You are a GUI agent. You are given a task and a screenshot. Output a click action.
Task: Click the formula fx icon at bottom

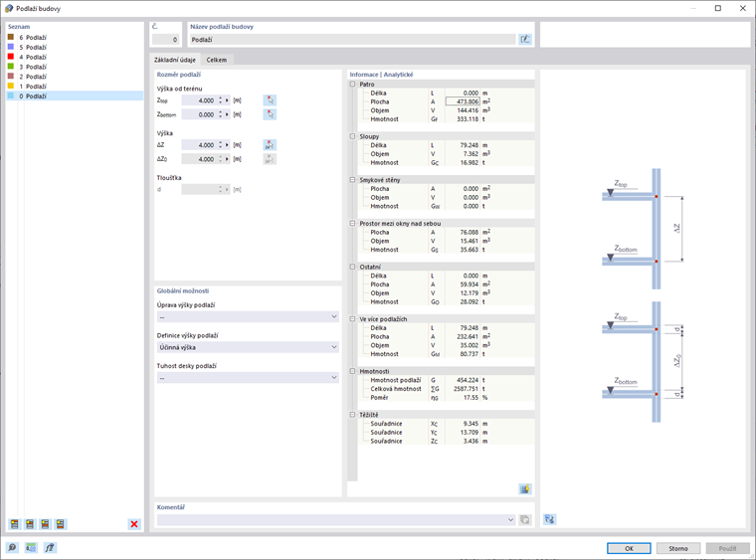50,547
